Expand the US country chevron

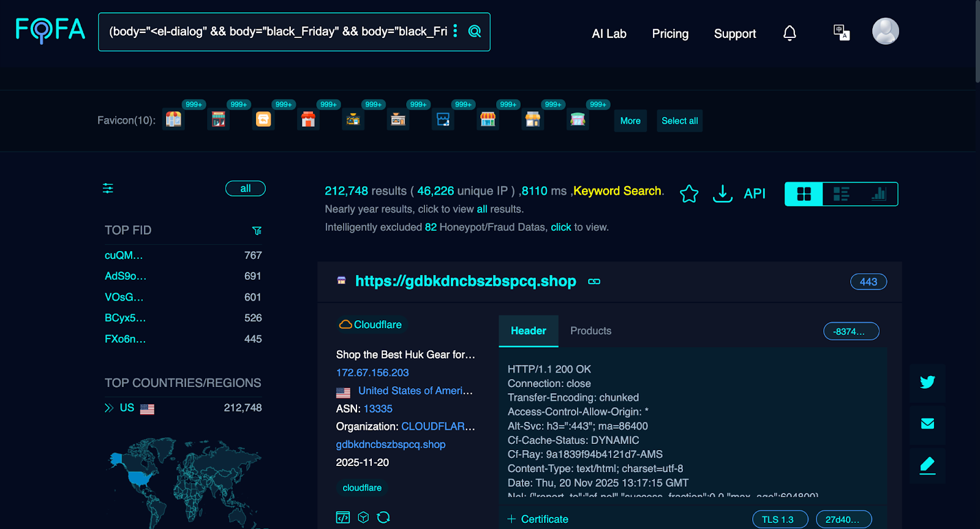pyautogui.click(x=109, y=408)
